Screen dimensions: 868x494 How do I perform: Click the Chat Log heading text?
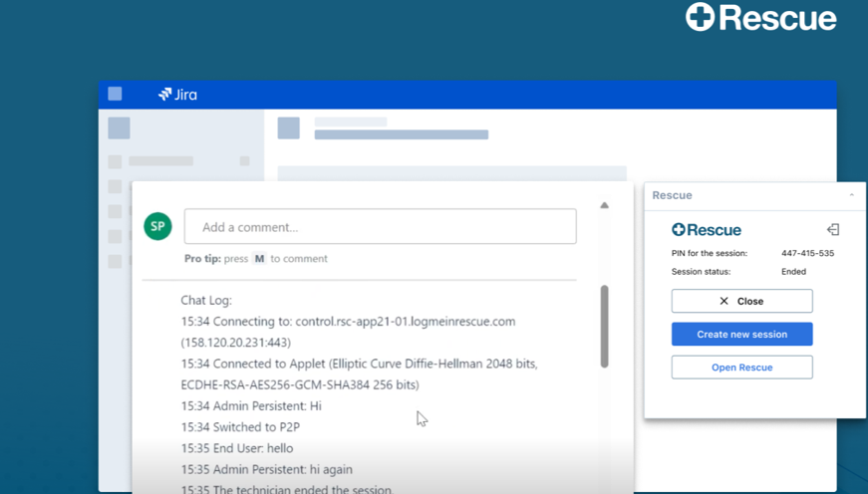[x=206, y=301]
